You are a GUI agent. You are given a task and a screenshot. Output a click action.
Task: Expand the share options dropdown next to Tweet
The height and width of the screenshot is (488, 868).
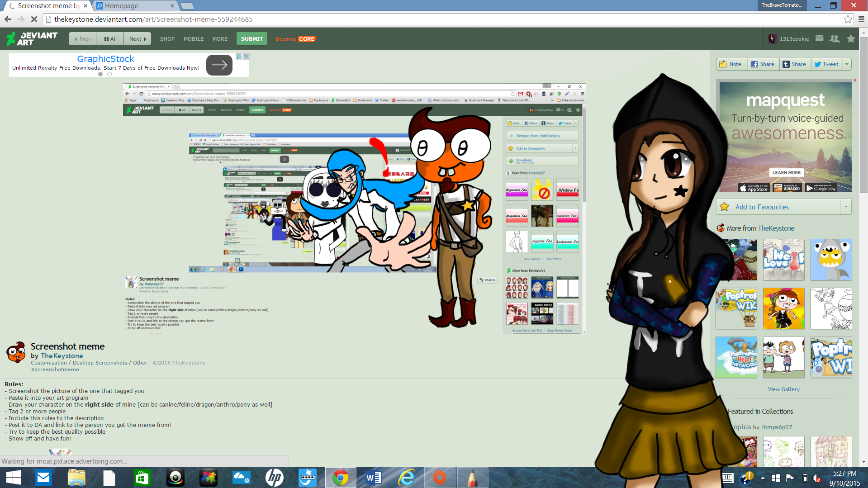pyautogui.click(x=847, y=64)
